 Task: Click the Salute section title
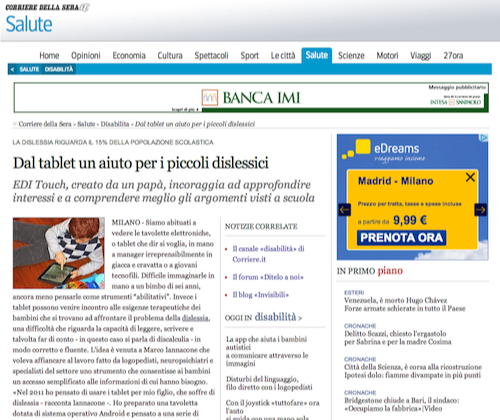pyautogui.click(x=29, y=24)
